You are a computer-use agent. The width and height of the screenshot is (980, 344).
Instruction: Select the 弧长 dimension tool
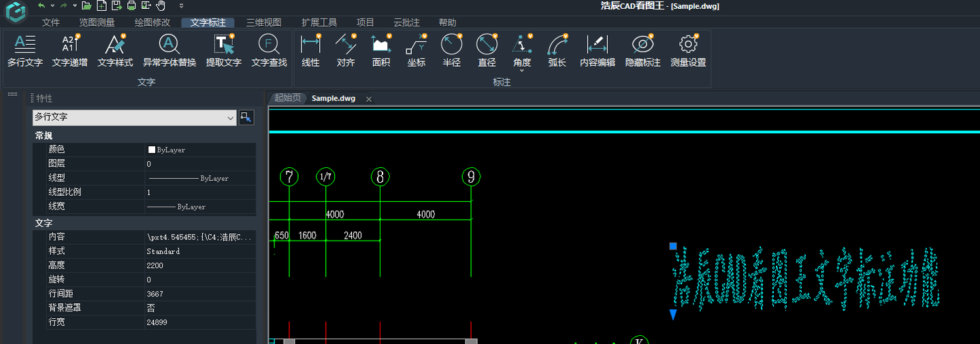pos(557,51)
